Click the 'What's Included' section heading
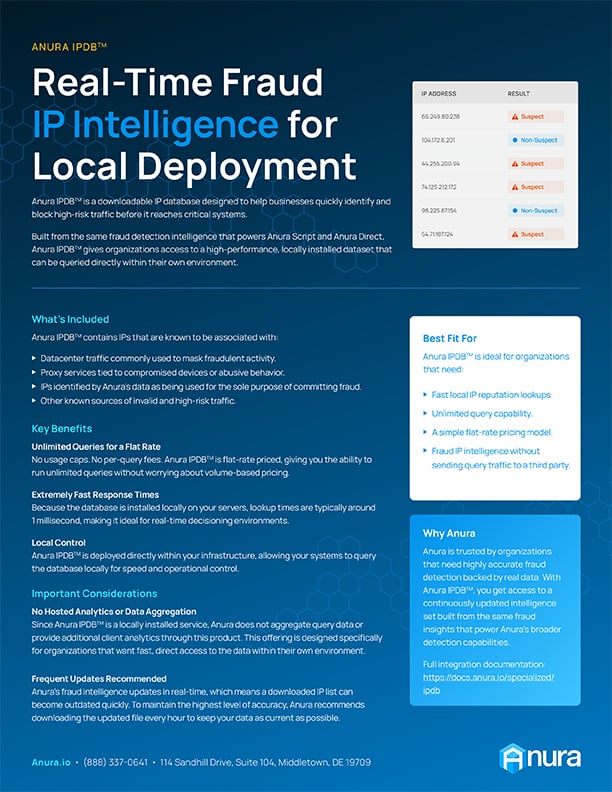 70,319
